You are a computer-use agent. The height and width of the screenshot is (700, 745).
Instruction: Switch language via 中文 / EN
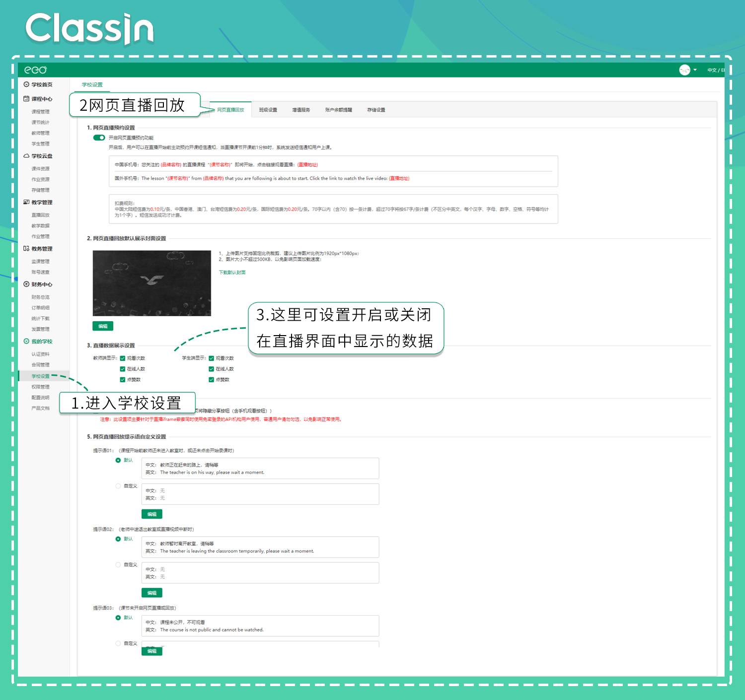click(716, 70)
